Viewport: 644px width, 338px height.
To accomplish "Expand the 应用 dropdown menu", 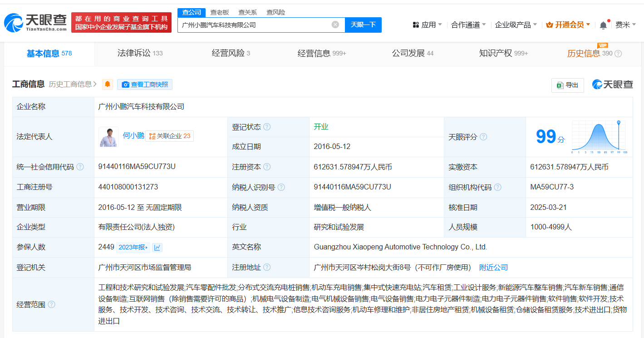I will click(x=427, y=25).
